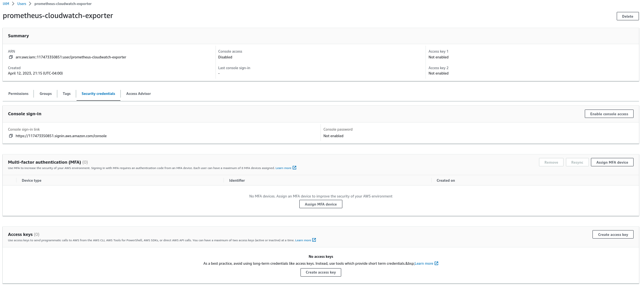Navigate to Users breadcrumb link
This screenshot has height=287, width=644.
22,4
